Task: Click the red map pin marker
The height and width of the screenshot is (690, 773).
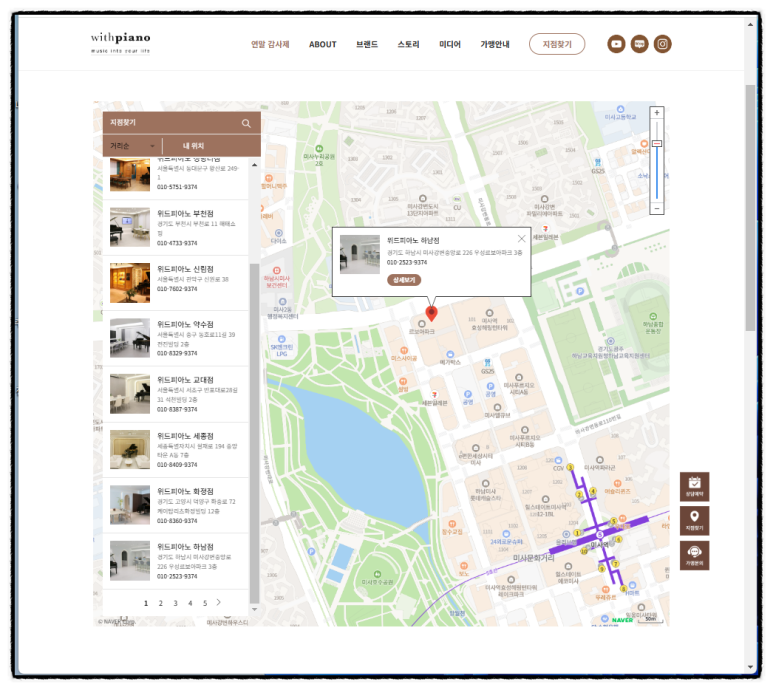Action: 431,313
